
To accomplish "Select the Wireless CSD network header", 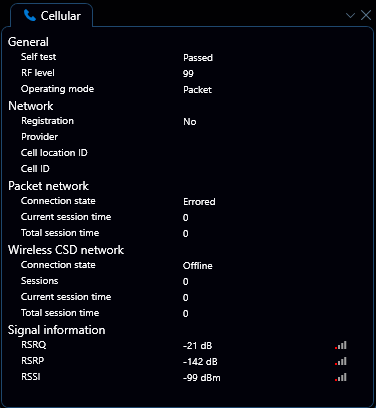I will pyautogui.click(x=66, y=250).
